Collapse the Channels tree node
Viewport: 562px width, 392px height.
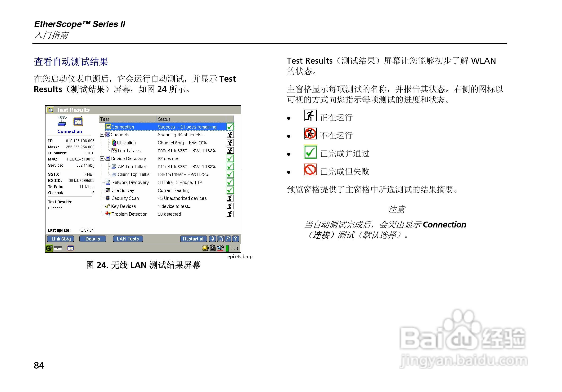pyautogui.click(x=102, y=135)
